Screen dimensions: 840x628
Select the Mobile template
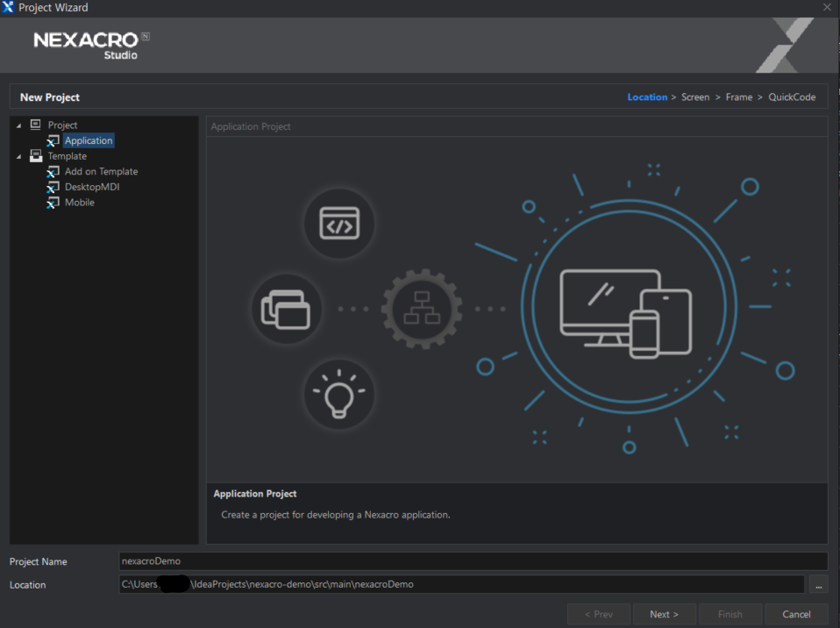79,203
